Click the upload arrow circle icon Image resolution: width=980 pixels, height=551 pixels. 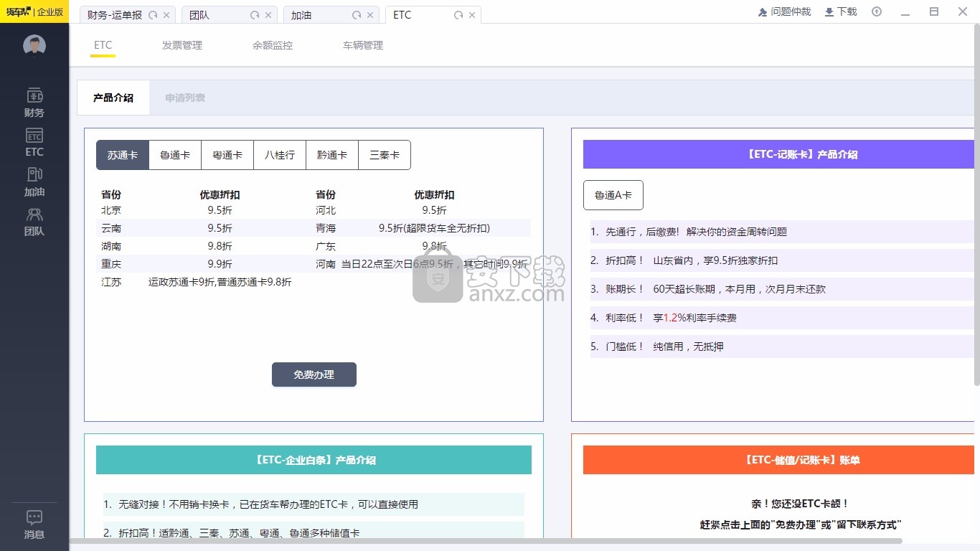(x=877, y=11)
